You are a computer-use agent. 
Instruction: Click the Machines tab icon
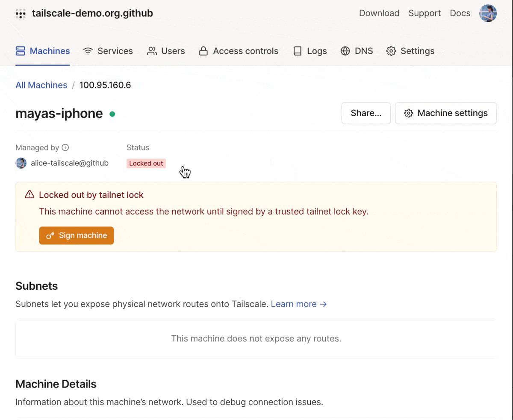point(21,51)
